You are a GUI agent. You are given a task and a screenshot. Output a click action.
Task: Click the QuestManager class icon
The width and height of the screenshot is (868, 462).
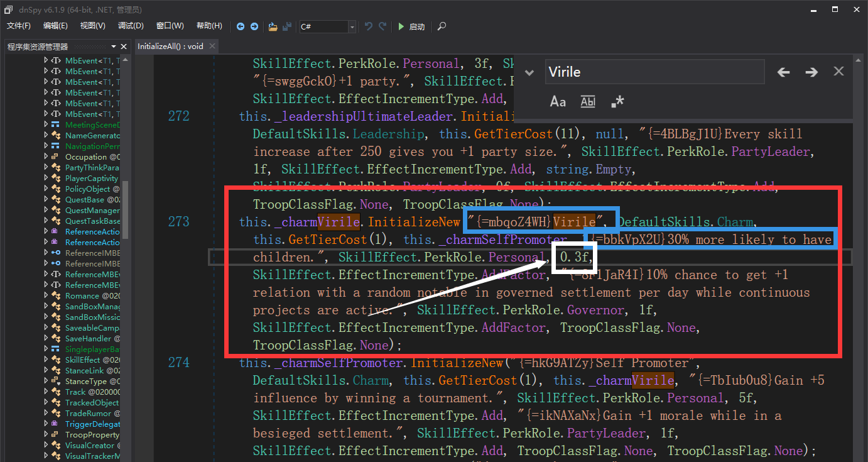(56, 210)
